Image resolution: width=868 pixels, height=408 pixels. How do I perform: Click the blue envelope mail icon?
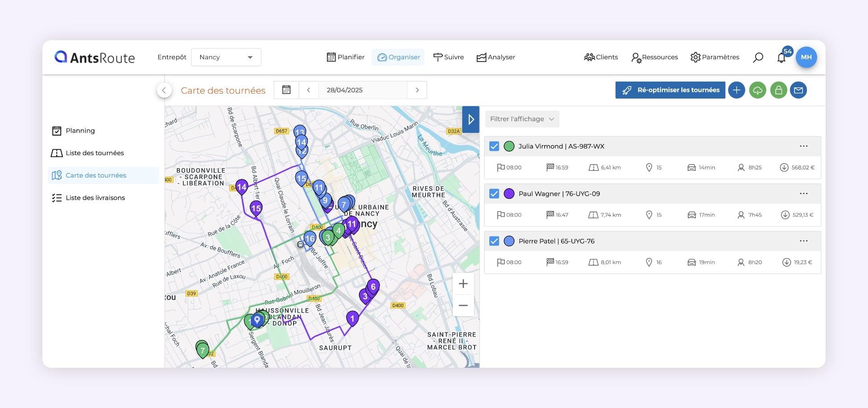798,90
